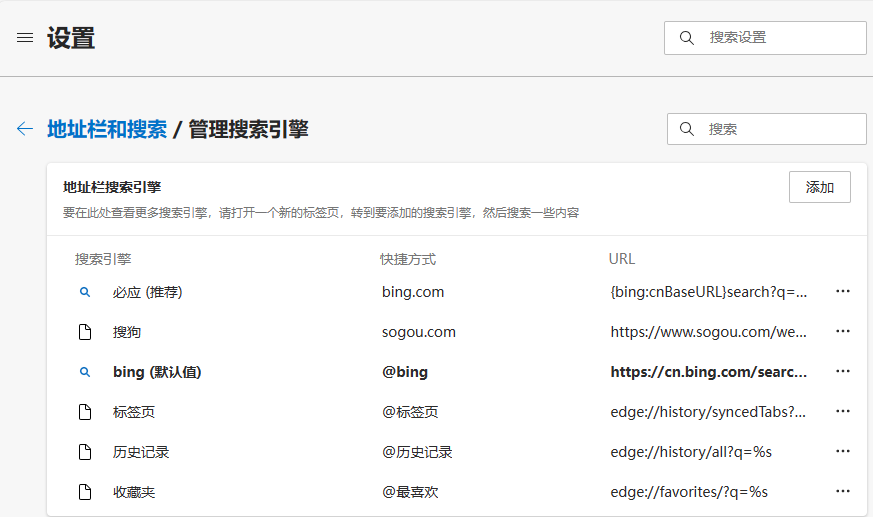Image resolution: width=873 pixels, height=517 pixels.
Task: Open more actions for 收藏夹 row
Action: [x=843, y=491]
